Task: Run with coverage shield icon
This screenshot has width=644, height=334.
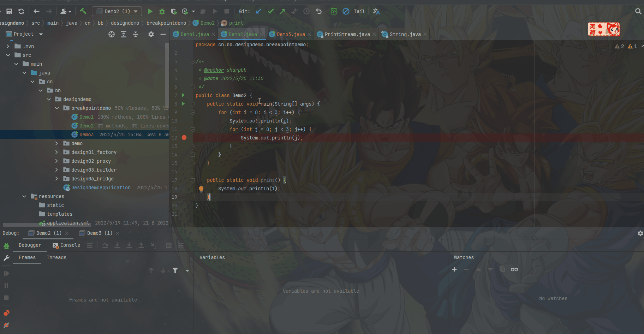Action: (173, 11)
